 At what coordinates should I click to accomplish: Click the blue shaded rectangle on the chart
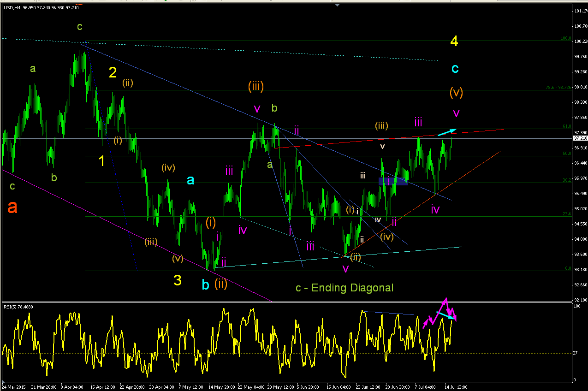tap(393, 181)
